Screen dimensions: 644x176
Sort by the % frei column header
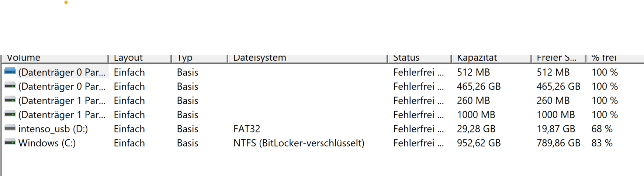tap(614, 58)
